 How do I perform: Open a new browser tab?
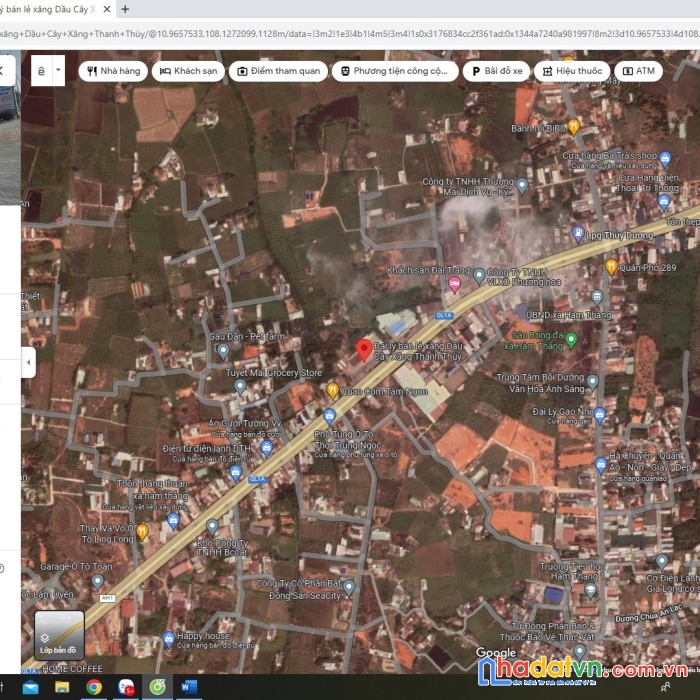[x=125, y=9]
